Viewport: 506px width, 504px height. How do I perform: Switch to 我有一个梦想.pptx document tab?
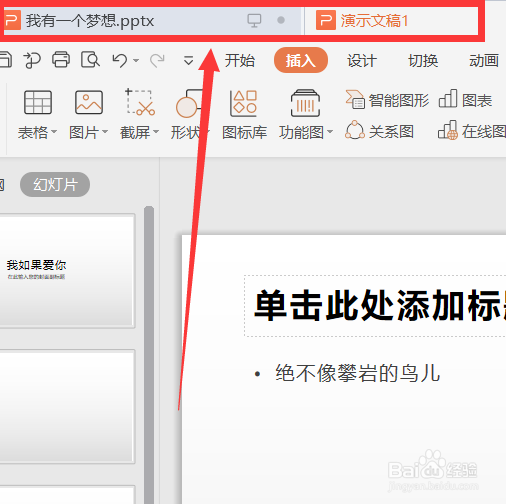(152, 21)
